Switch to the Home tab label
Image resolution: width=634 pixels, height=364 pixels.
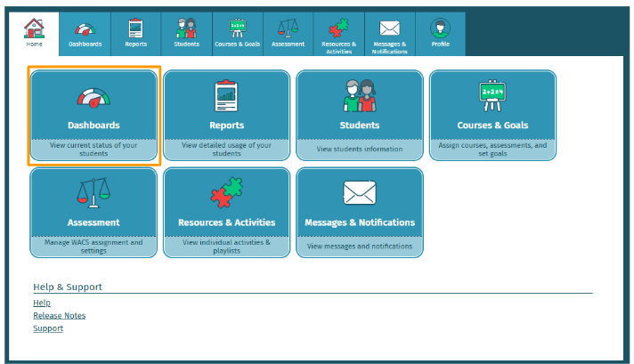point(34,44)
